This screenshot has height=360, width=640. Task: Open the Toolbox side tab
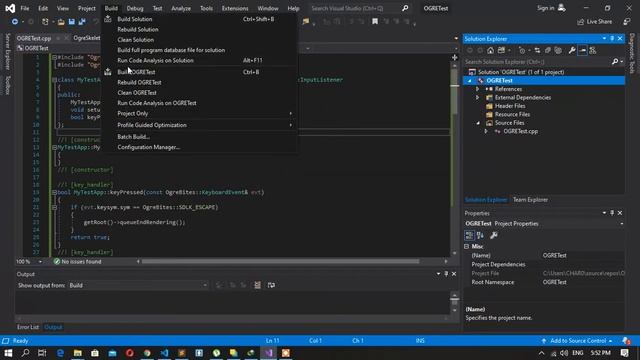coord(7,85)
